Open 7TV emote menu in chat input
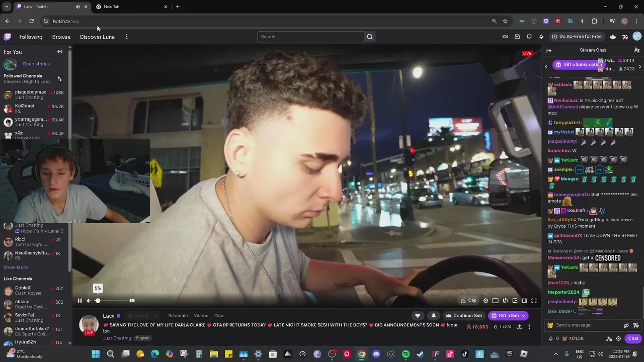 [636, 325]
